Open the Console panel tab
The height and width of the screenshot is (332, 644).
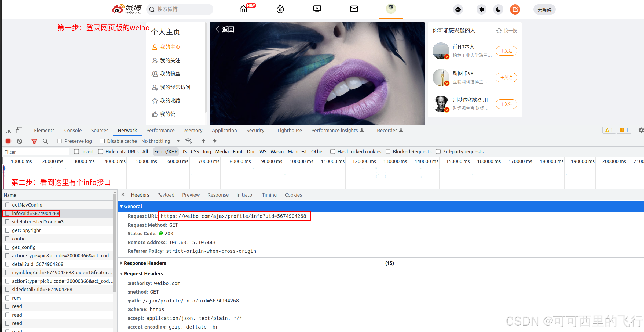point(73,130)
